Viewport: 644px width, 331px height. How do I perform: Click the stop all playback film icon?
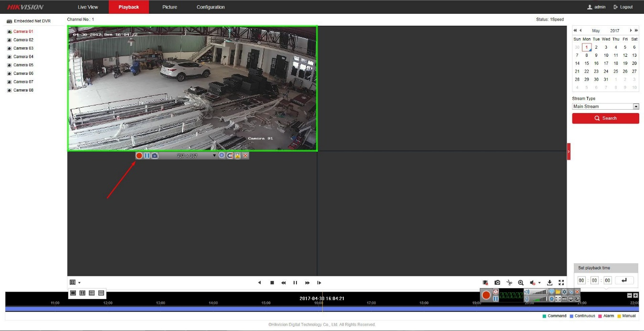click(486, 283)
